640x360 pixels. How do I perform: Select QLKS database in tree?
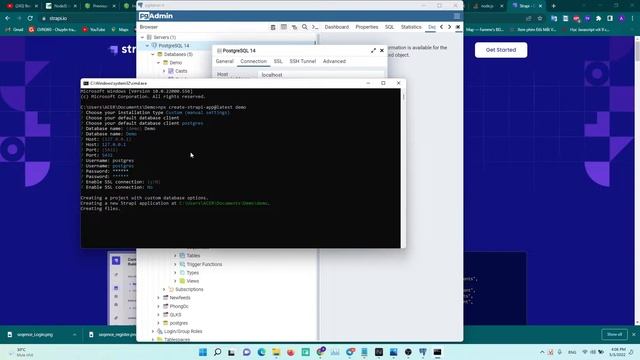(x=175, y=315)
